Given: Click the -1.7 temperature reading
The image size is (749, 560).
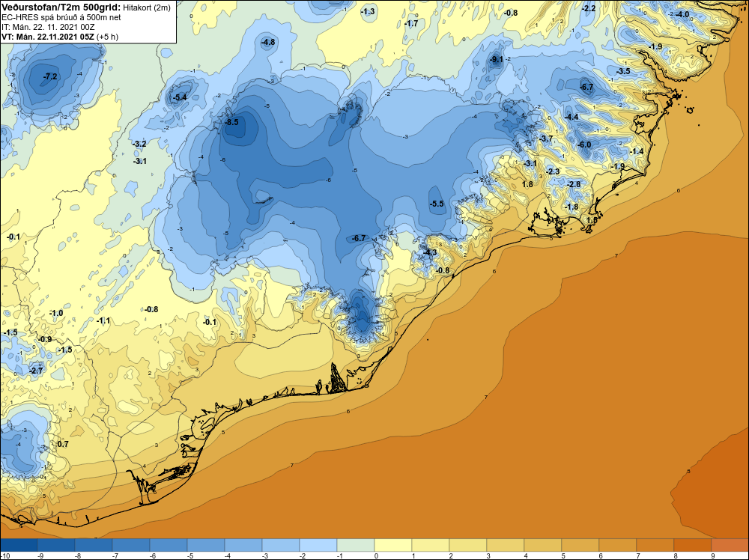Looking at the screenshot, I should (x=410, y=23).
